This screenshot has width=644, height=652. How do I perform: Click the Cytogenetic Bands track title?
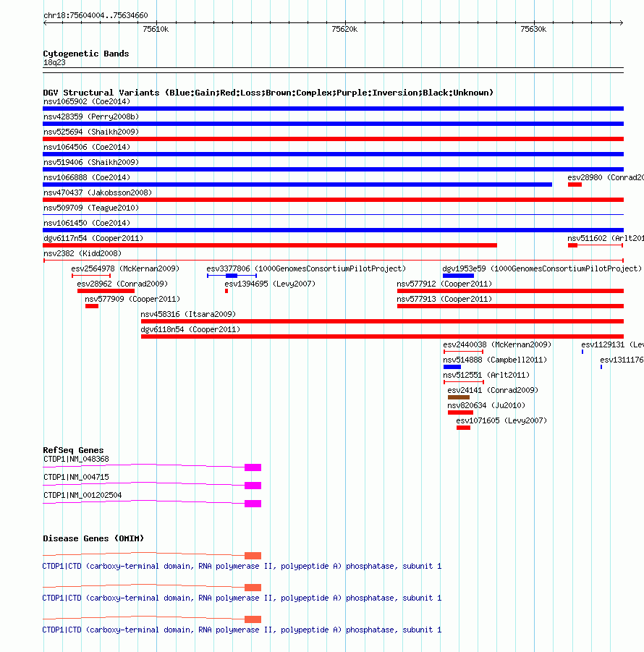tap(86, 54)
